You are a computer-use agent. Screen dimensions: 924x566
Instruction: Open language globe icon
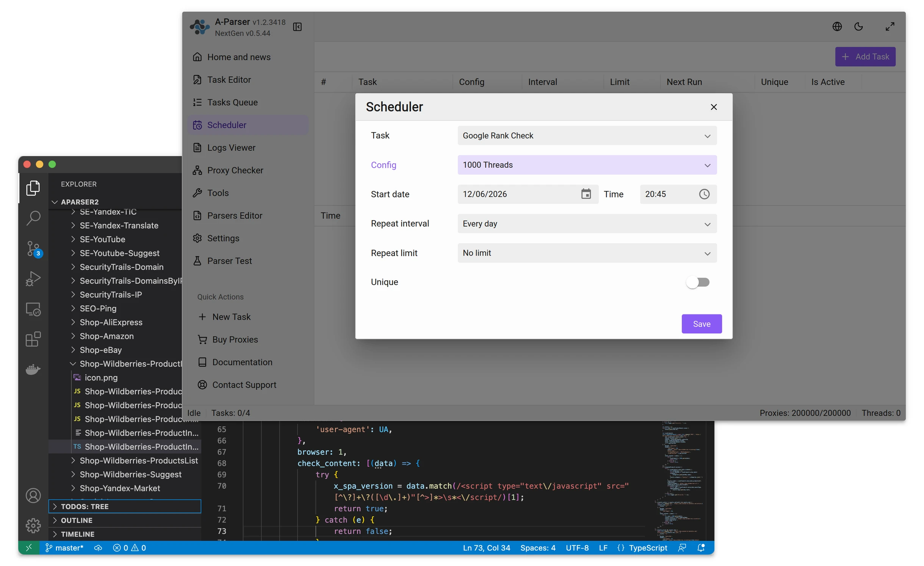[837, 27]
